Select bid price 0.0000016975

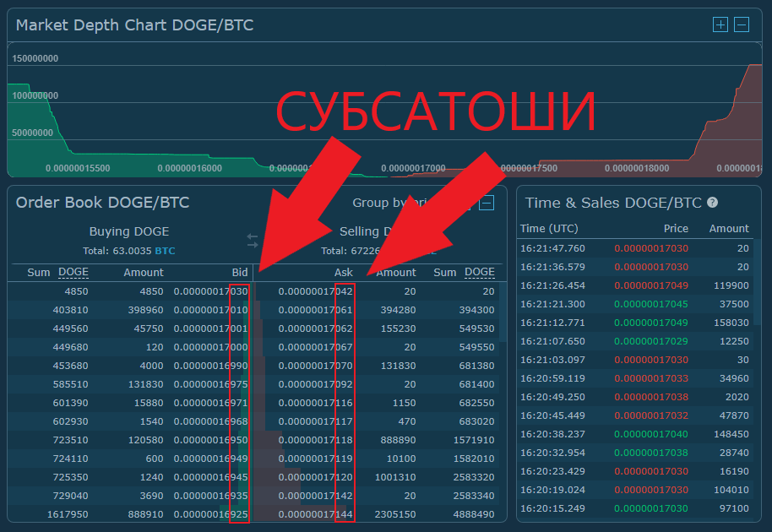click(x=210, y=384)
